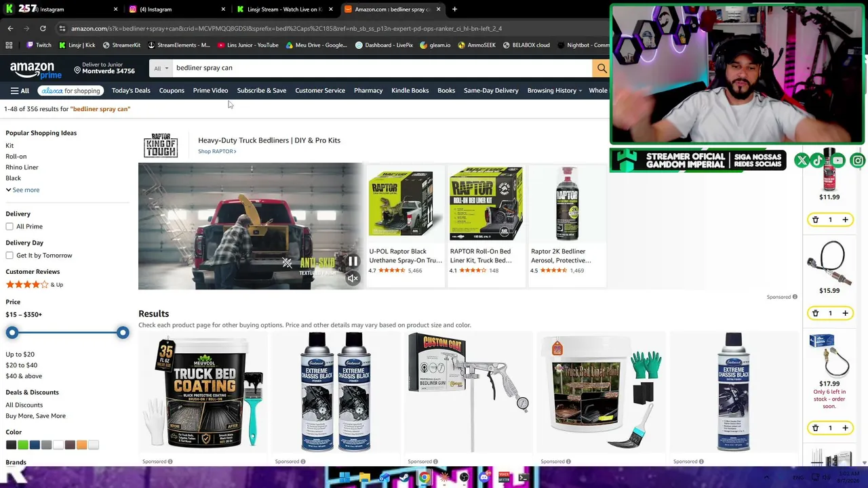Expand the Browsing History dropdown
Viewport: 868px width, 488px height.
[555, 91]
